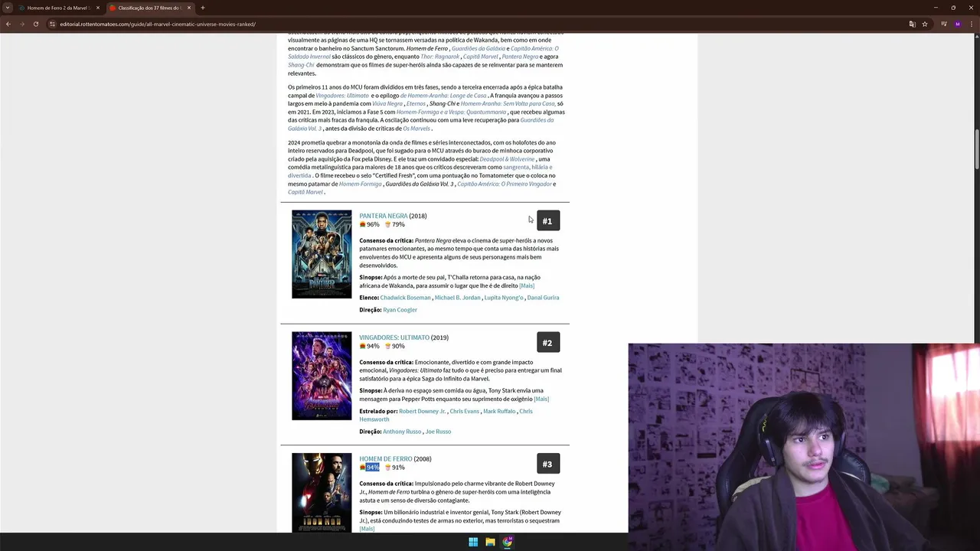Open cast link Chadwick Boseman
The width and height of the screenshot is (980, 551).
(405, 298)
